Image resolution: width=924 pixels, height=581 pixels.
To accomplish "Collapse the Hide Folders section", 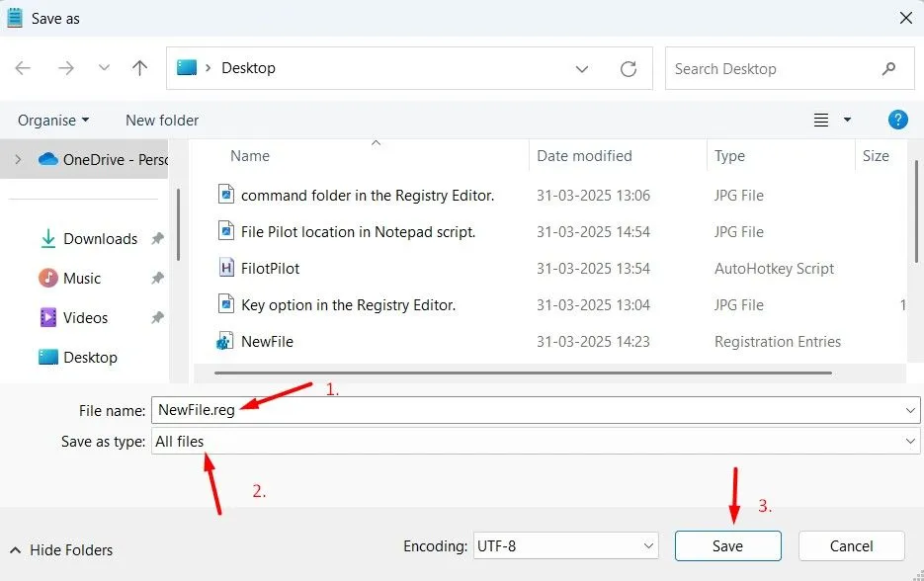I will point(60,549).
